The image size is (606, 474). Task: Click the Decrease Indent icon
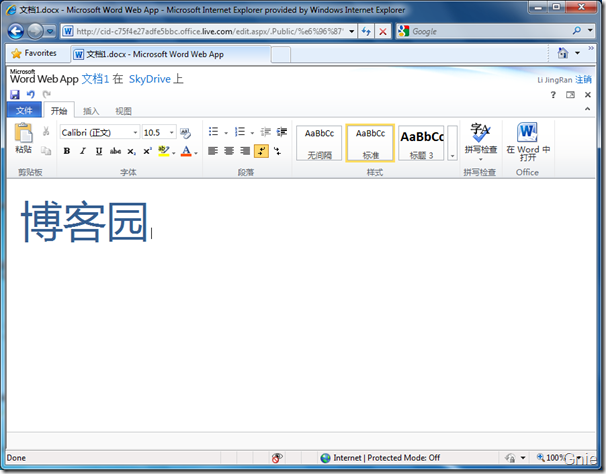[x=266, y=132]
